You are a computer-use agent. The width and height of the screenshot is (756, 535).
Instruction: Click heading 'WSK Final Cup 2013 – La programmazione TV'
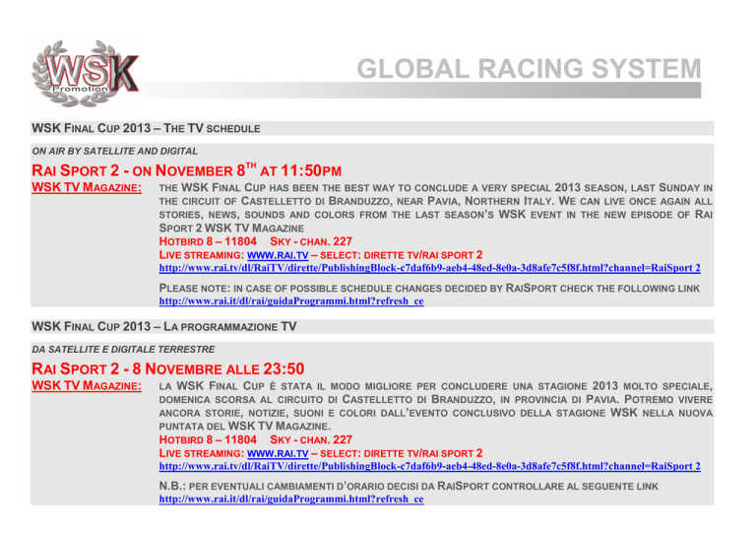pos(164,326)
